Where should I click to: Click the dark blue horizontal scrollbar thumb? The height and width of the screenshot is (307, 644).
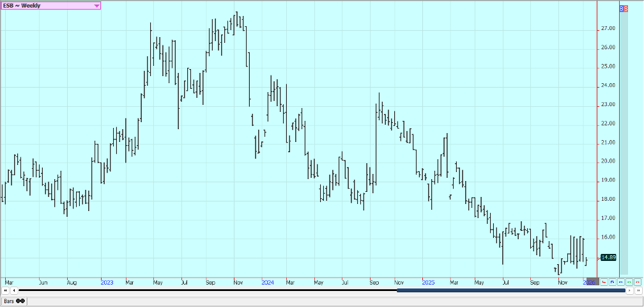[510, 290]
